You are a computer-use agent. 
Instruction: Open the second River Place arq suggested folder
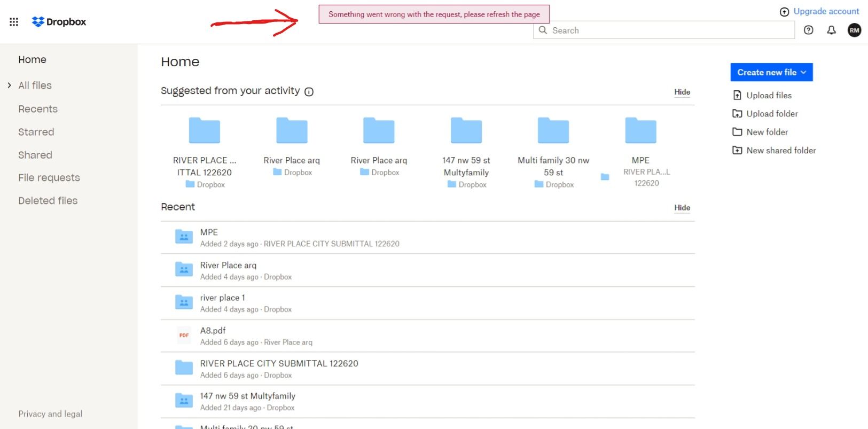coord(379,130)
